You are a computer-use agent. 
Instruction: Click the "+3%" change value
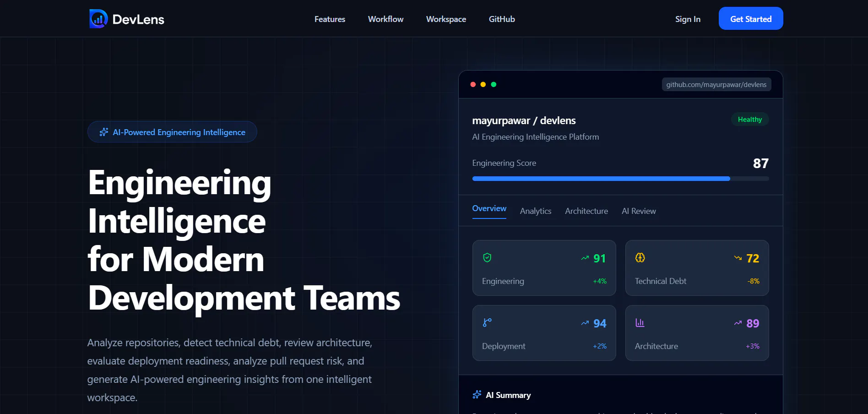pyautogui.click(x=753, y=346)
